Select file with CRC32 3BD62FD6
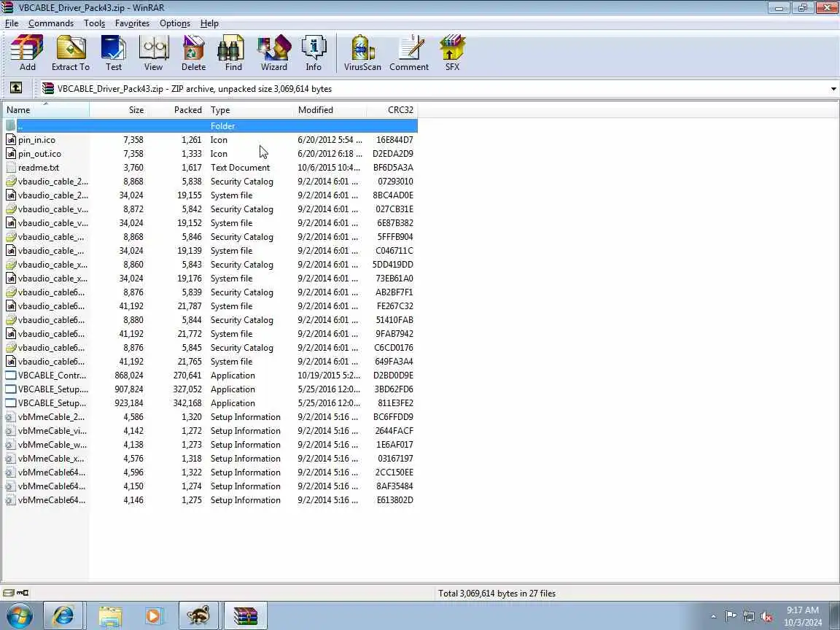840x630 pixels. 210,389
